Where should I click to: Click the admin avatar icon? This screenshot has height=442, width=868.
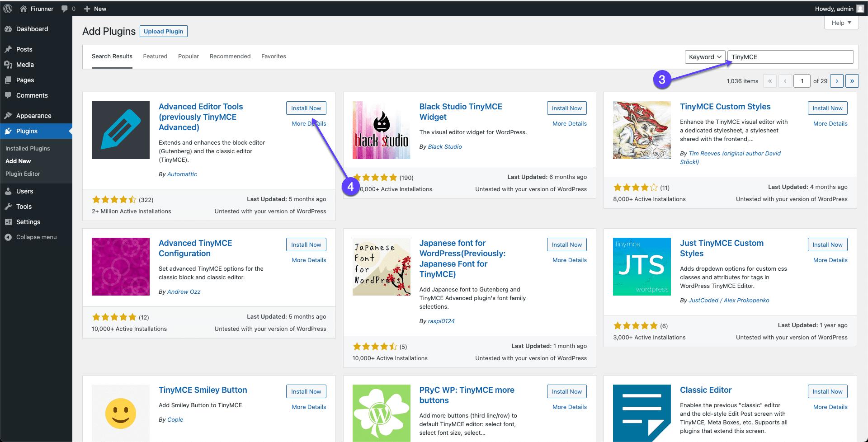pos(860,9)
